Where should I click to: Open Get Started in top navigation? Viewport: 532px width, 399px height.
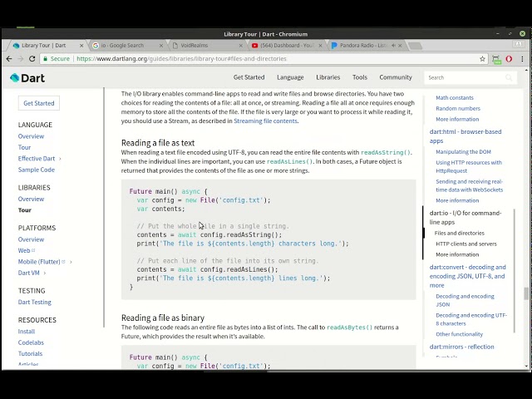click(249, 77)
